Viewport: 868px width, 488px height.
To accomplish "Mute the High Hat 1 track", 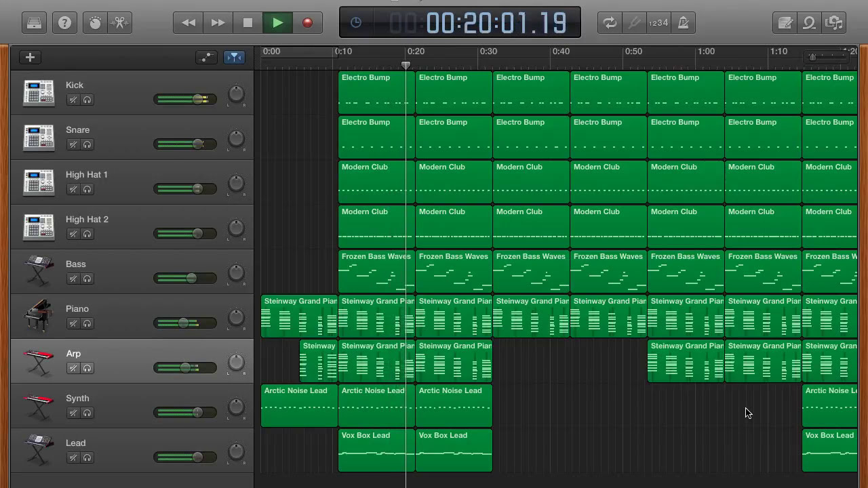I will [73, 189].
